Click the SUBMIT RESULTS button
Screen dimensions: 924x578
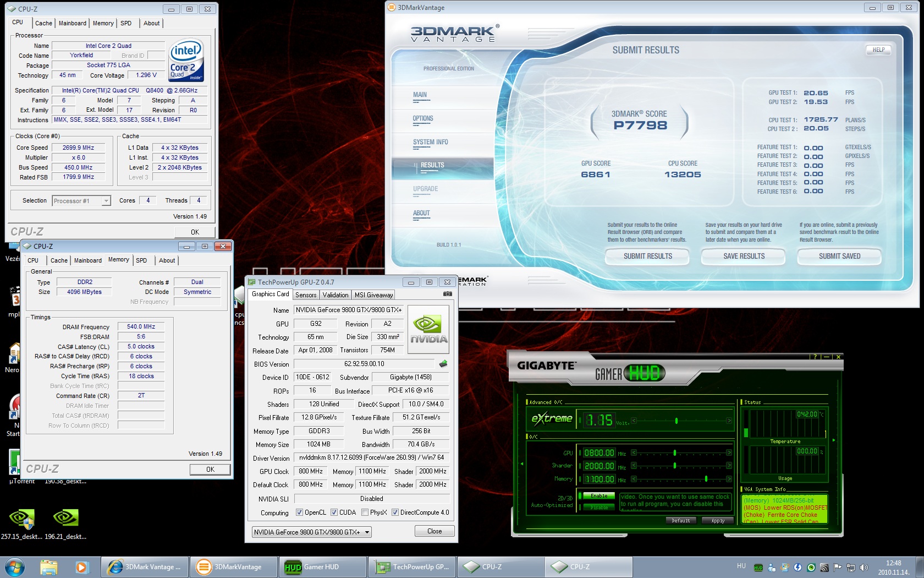point(647,257)
